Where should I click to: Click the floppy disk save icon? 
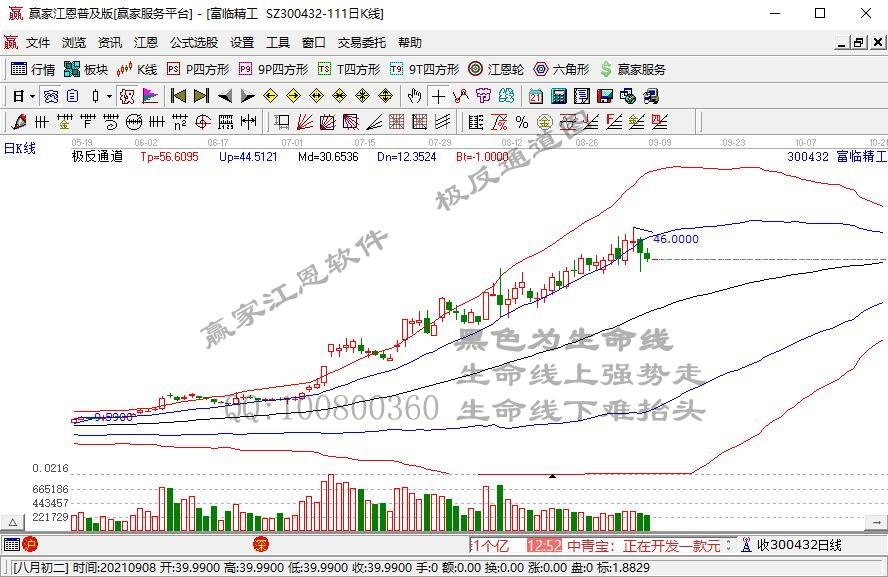click(x=604, y=96)
